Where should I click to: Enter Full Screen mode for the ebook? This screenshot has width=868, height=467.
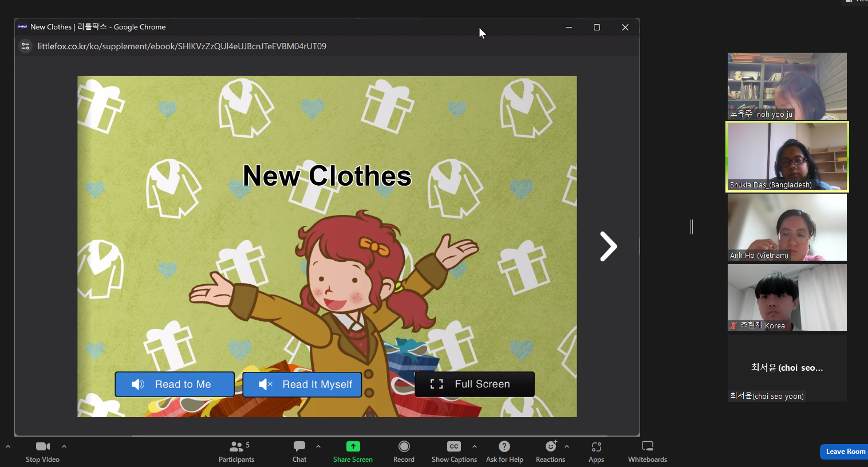474,384
